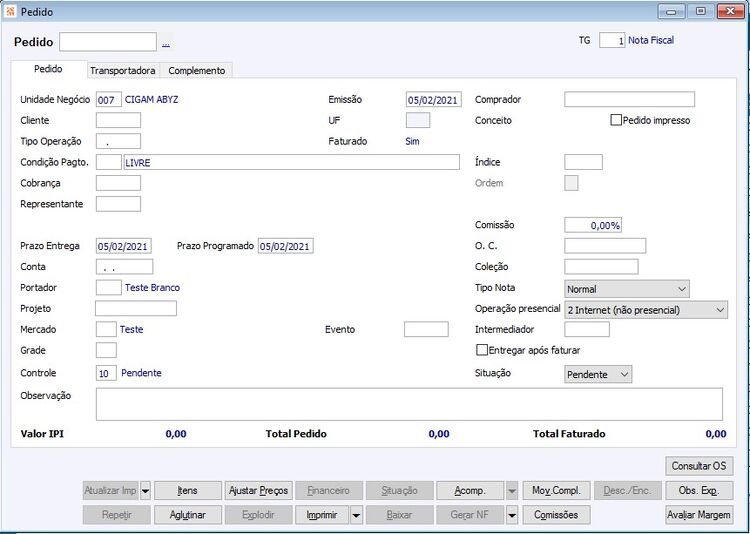Focus the Observação text area
Screen dimensions: 750x534
point(409,404)
